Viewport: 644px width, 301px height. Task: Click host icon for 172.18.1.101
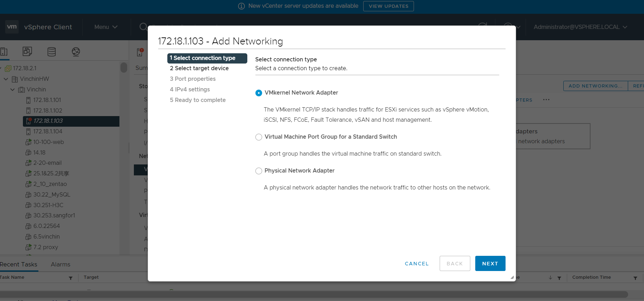coord(29,100)
